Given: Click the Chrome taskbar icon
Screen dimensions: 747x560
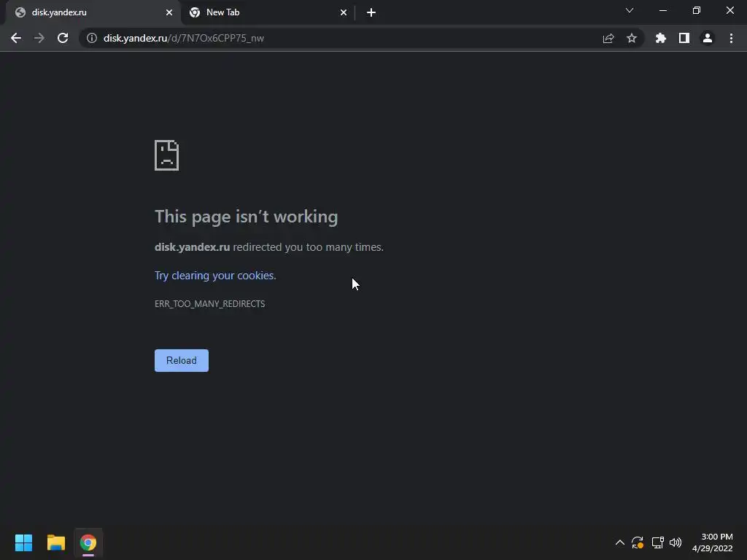Looking at the screenshot, I should (x=88, y=542).
